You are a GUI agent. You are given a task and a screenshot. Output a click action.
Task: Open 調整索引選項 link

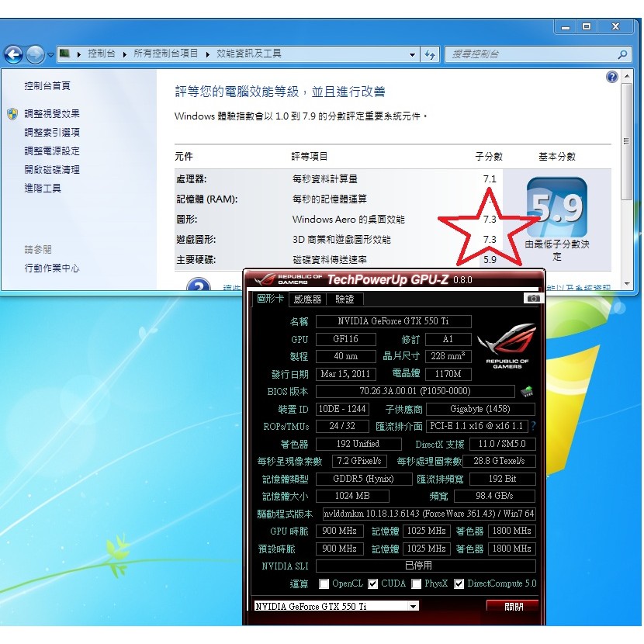(52, 132)
